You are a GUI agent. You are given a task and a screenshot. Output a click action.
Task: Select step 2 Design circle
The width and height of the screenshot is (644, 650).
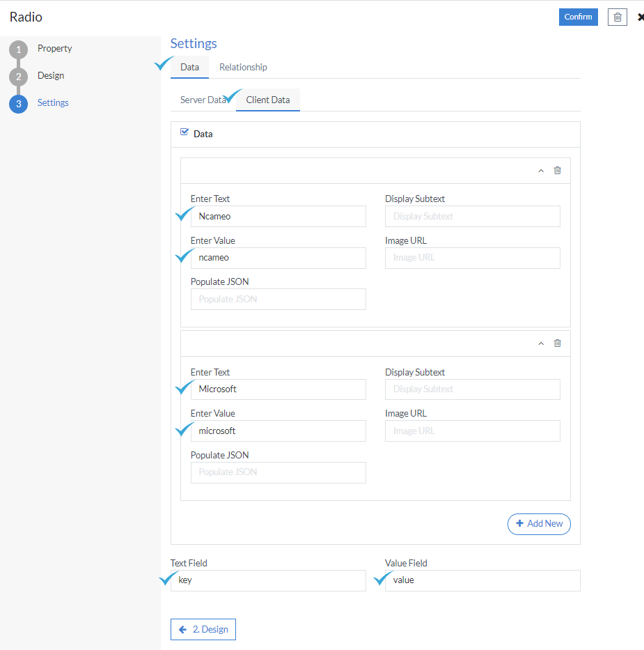[x=17, y=76]
